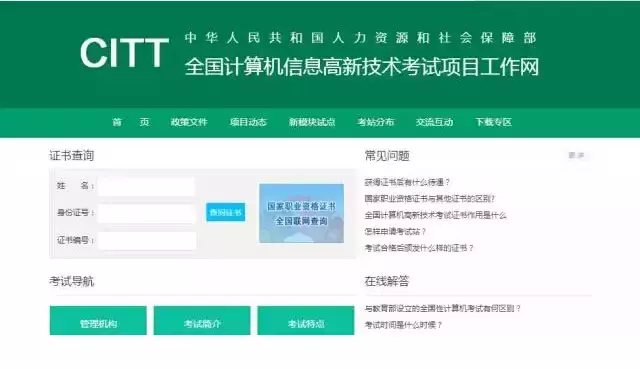Go to 下载专区 in navigation
Viewport: 640px width, 369px height.
pos(493,122)
